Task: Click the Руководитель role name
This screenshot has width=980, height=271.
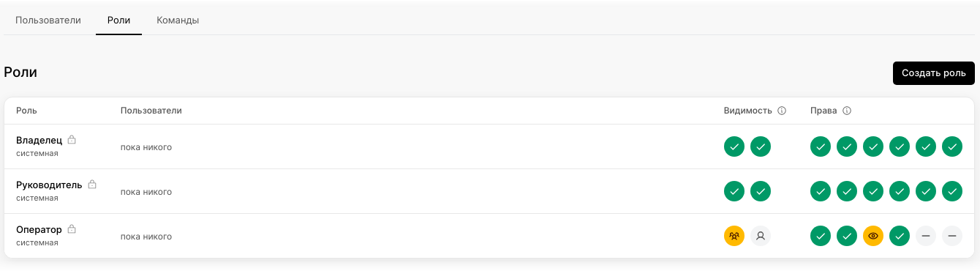Action: tap(49, 185)
